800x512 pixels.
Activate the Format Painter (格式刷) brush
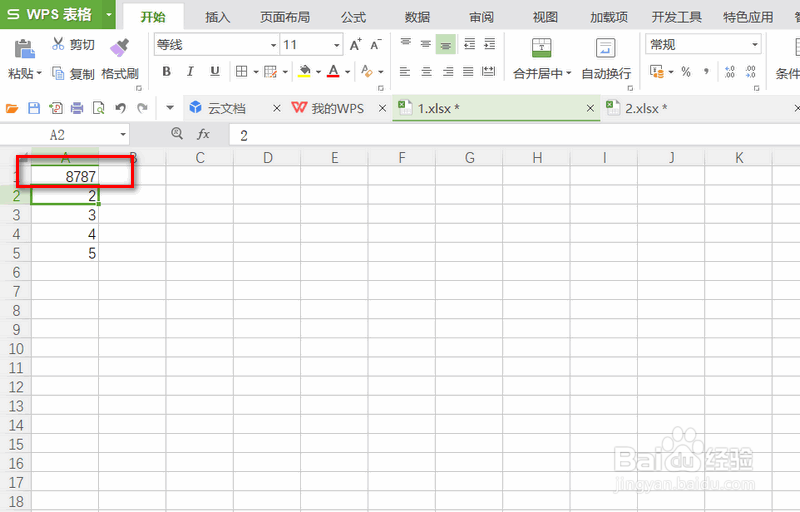tap(120, 60)
